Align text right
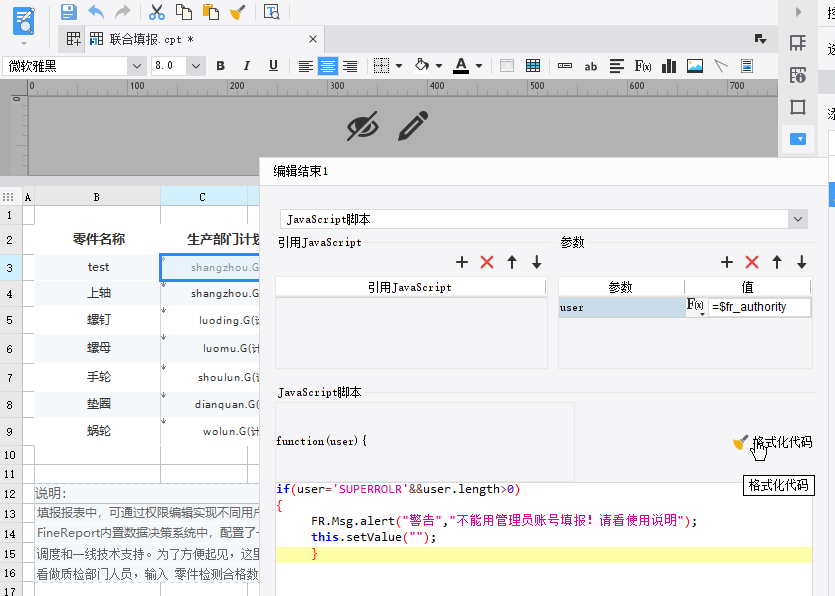This screenshot has width=835, height=596. [x=350, y=67]
